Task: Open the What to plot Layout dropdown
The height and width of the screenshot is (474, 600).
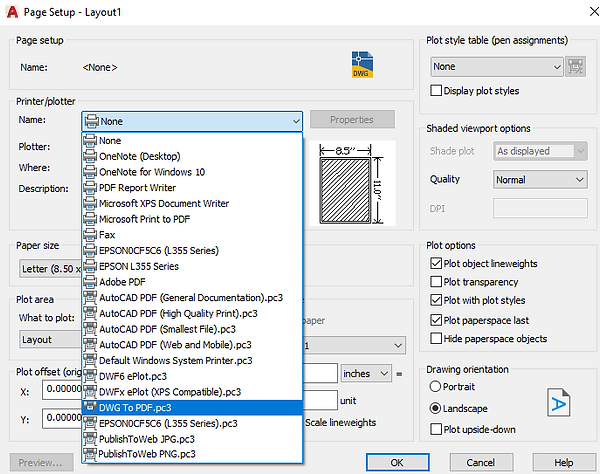Action: tap(50, 339)
